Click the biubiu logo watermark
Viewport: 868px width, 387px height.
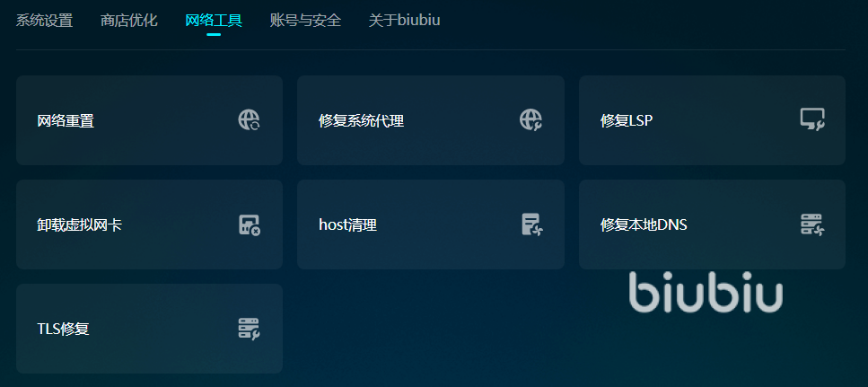click(x=706, y=292)
